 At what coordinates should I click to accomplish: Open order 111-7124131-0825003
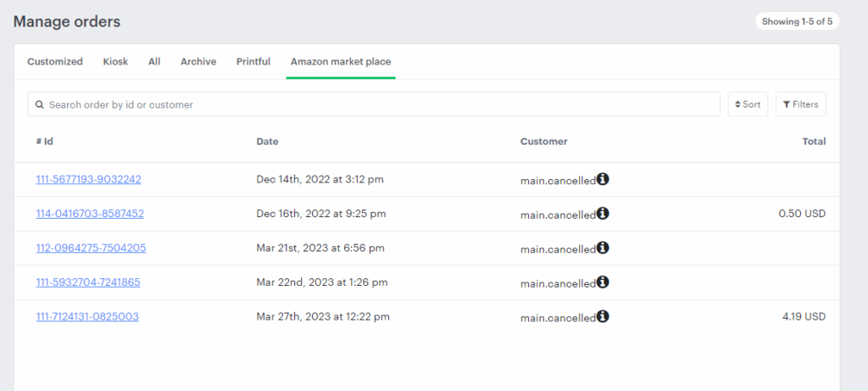coord(87,317)
